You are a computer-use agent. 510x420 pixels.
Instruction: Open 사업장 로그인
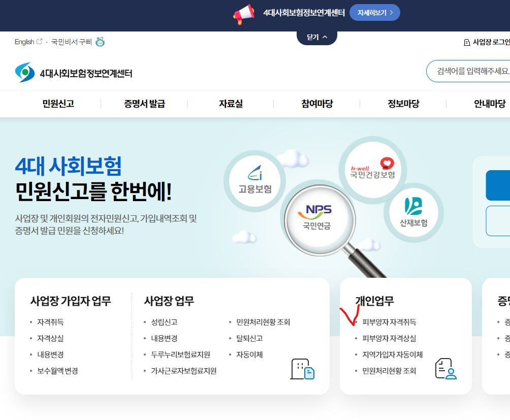tap(491, 42)
